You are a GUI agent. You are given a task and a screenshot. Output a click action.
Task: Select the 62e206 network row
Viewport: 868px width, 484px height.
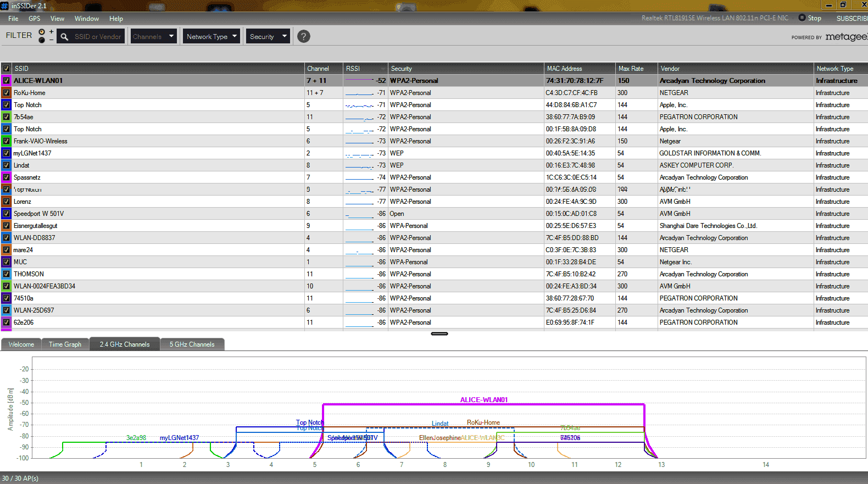(x=434, y=322)
